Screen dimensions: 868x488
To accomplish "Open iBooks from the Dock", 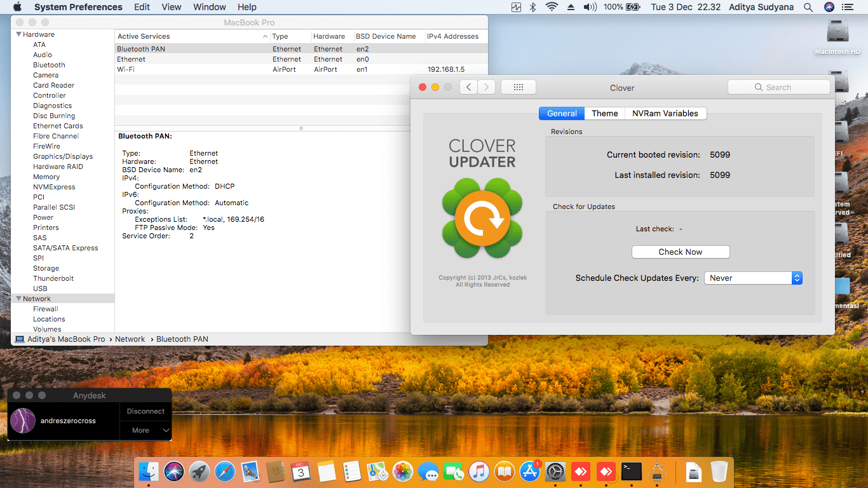I will (x=505, y=471).
